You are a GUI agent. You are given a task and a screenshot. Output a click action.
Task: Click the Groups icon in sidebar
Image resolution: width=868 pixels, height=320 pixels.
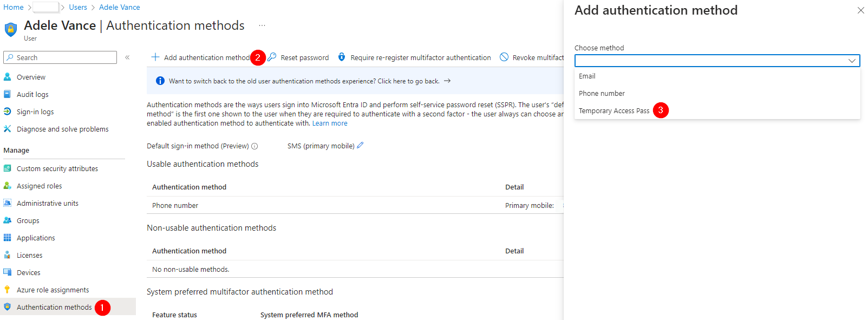[7, 220]
